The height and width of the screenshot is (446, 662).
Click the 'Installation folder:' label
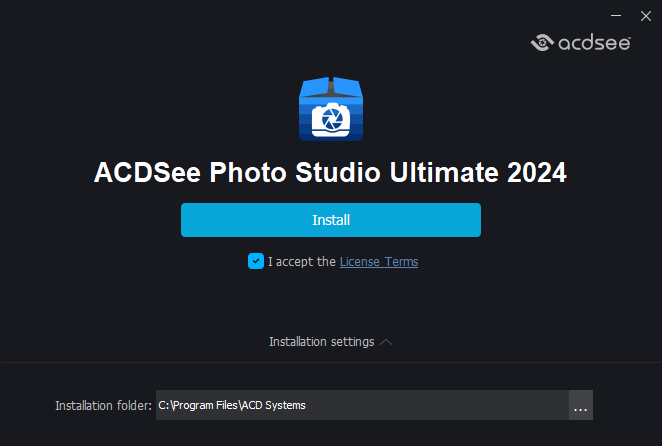tap(103, 405)
